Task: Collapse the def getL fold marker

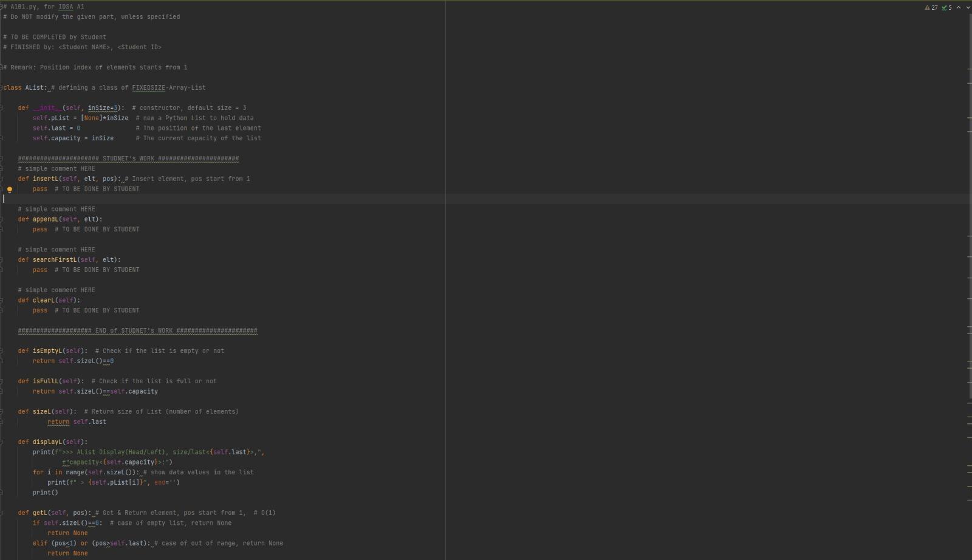Action: [x=2, y=513]
